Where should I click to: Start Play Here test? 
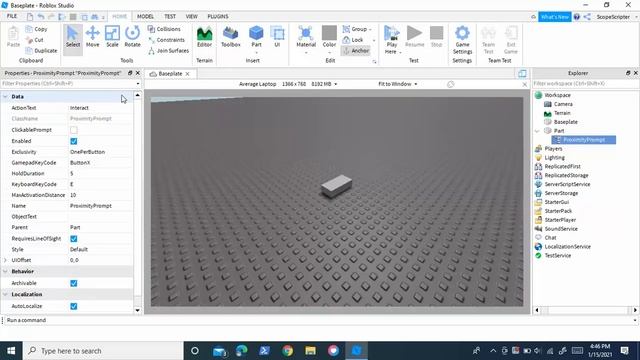pyautogui.click(x=391, y=36)
